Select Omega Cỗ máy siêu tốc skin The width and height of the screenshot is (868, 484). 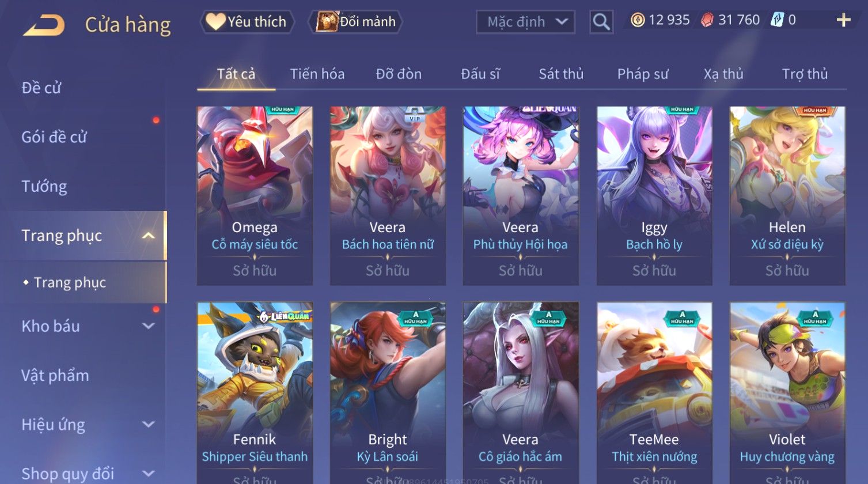click(x=255, y=196)
